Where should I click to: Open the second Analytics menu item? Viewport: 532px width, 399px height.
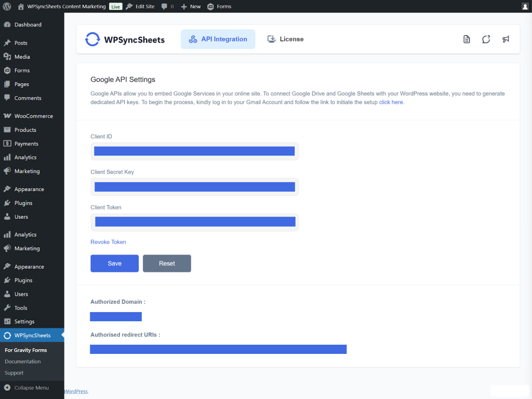32,234
